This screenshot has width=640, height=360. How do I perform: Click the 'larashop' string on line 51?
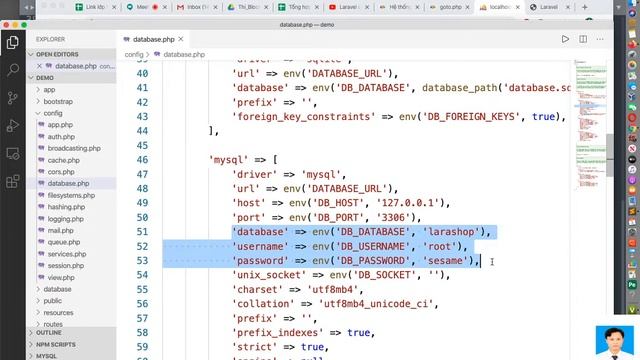451,232
